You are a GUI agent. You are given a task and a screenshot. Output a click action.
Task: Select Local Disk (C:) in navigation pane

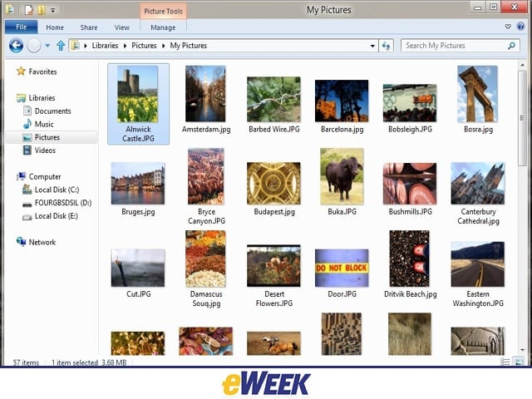(57, 190)
